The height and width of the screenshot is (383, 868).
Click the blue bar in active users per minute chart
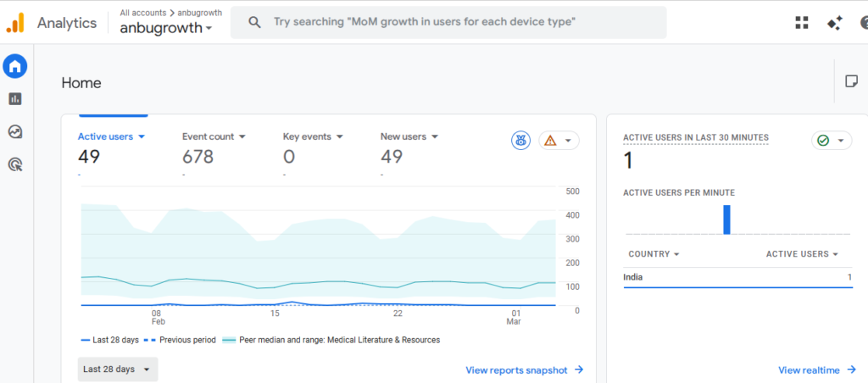(726, 219)
